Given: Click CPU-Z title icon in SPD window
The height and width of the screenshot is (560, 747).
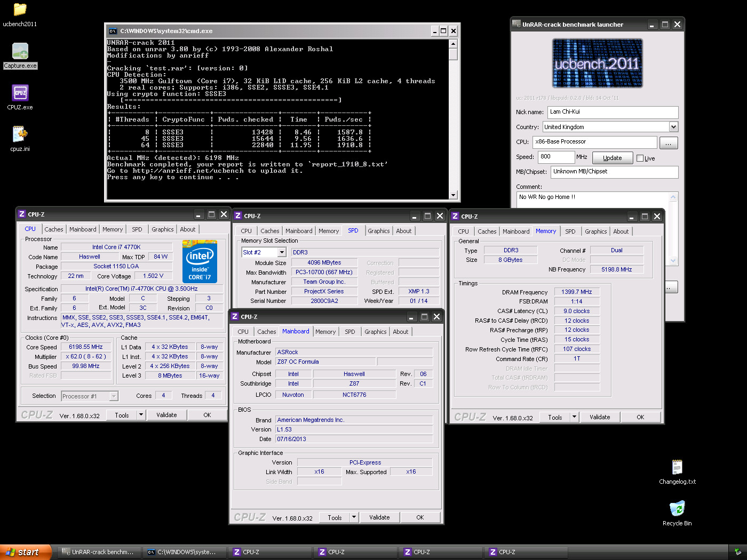Looking at the screenshot, I should point(238,215).
